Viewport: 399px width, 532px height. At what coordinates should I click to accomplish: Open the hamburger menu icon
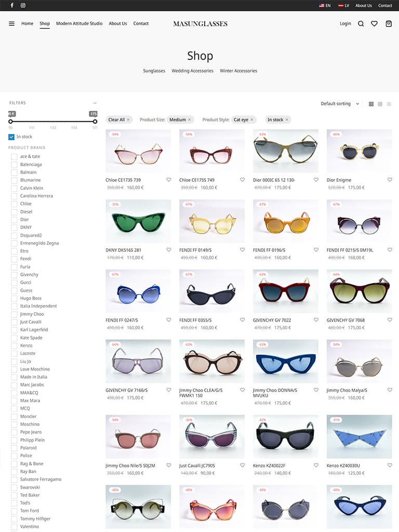coord(11,23)
